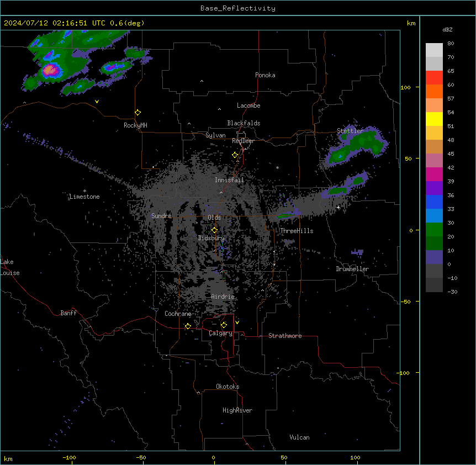
Task: Click the white cross marker east of ThreeHills
Action: click(338, 207)
